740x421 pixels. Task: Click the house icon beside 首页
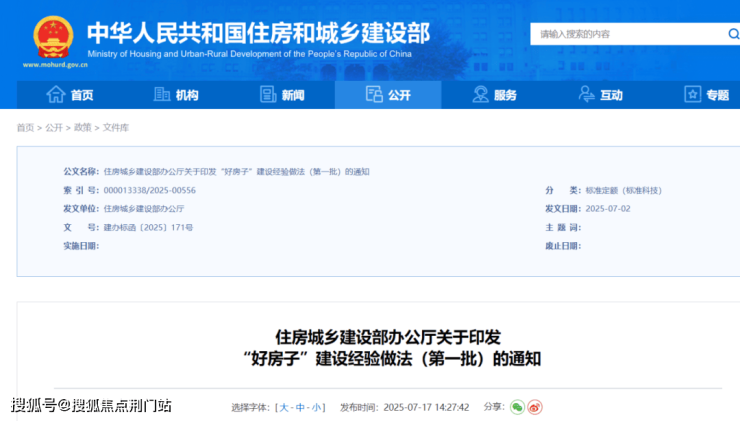56,94
